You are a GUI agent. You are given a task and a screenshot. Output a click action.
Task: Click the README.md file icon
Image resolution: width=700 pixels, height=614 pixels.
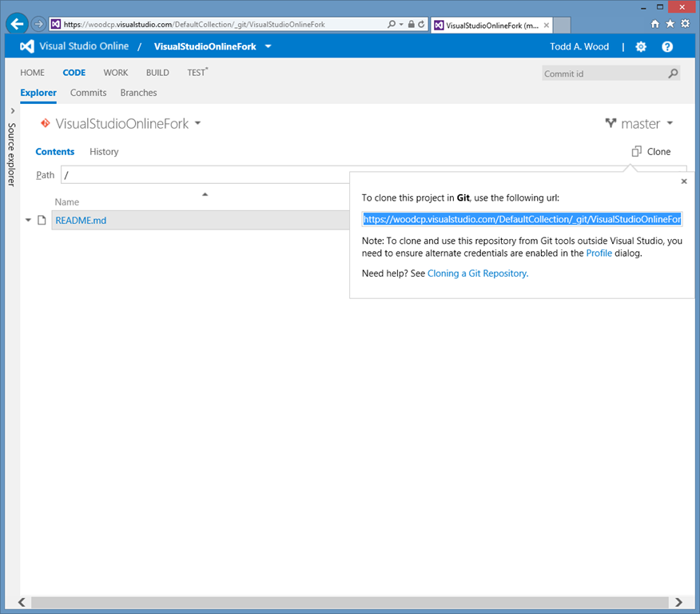42,220
